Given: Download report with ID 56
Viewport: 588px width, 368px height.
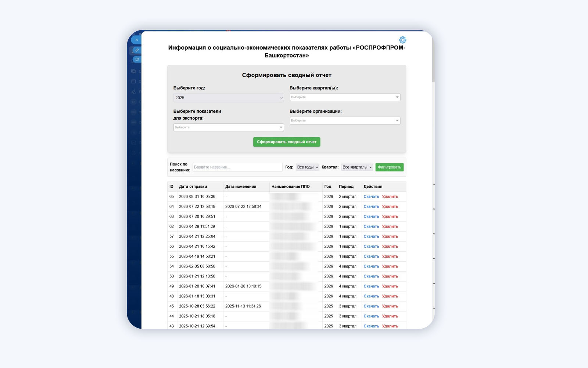Looking at the screenshot, I should tap(371, 246).
